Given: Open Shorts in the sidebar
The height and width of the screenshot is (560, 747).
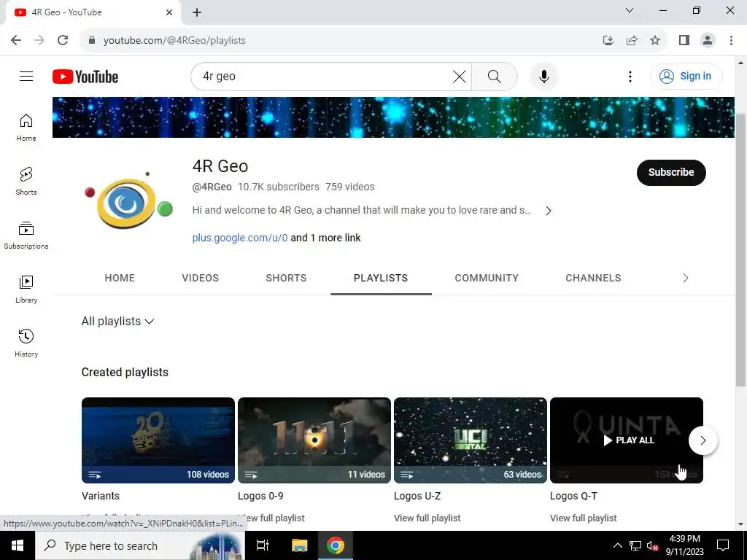Looking at the screenshot, I should 26,181.
